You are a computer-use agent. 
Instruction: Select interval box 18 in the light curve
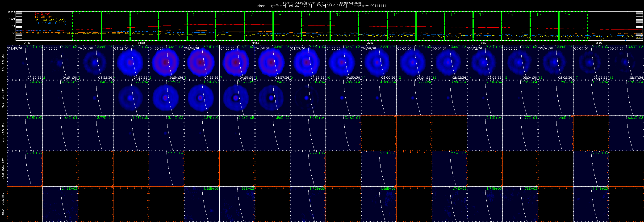573,26
